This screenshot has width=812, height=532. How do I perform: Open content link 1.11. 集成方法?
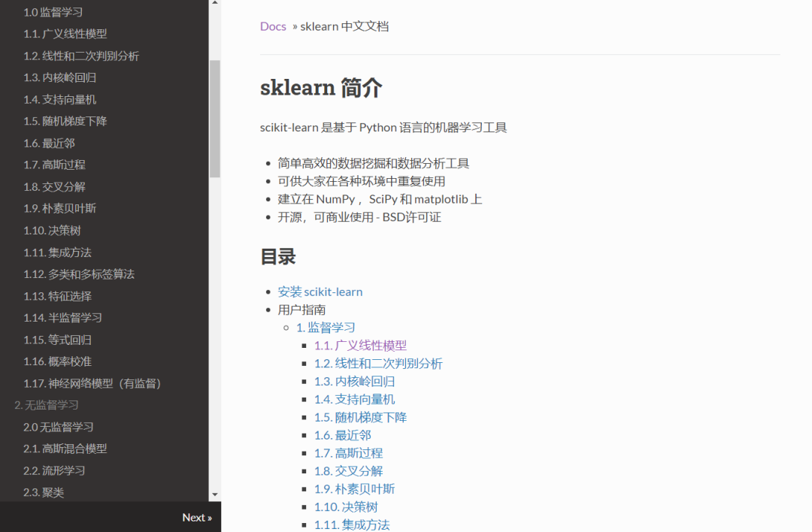coord(352,524)
